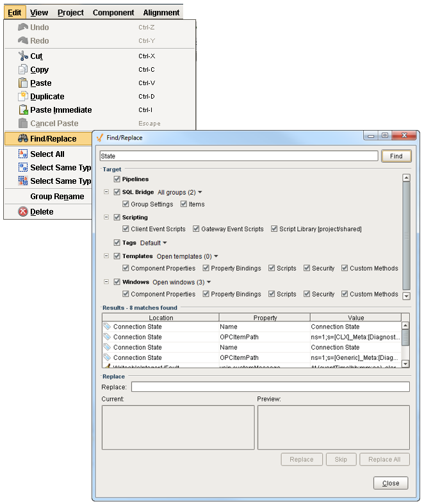Click the Target panel vertical scrollbar
The height and width of the screenshot is (504, 424).
coord(406,236)
